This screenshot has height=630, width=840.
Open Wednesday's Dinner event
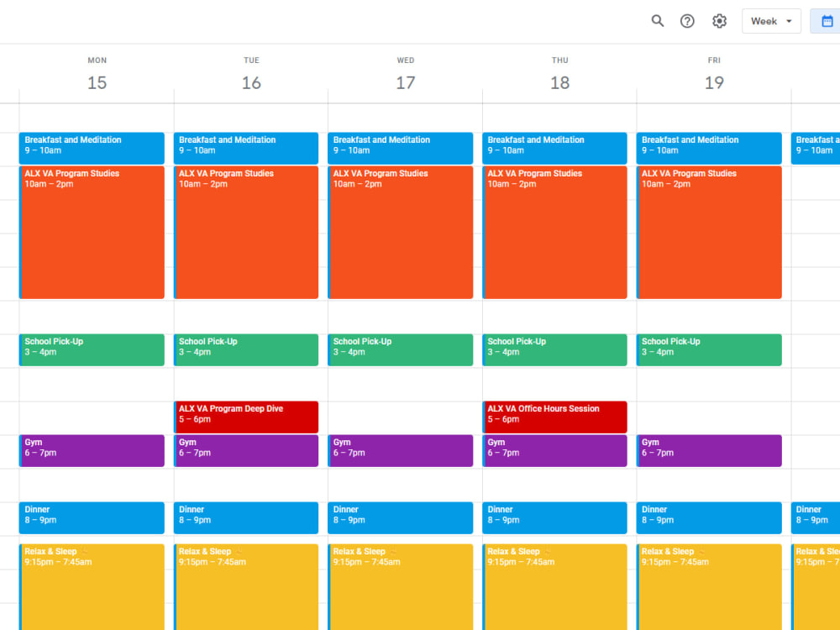400,517
